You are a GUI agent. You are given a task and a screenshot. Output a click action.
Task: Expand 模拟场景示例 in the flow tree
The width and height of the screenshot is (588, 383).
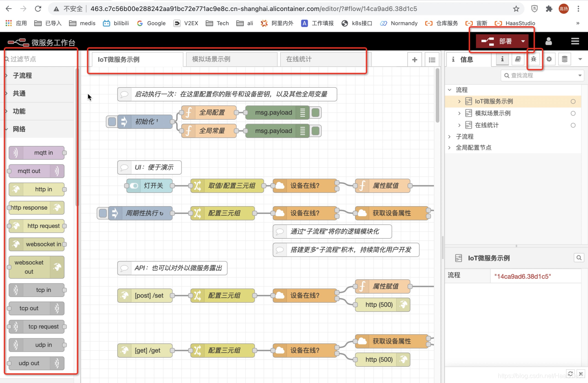(x=459, y=113)
